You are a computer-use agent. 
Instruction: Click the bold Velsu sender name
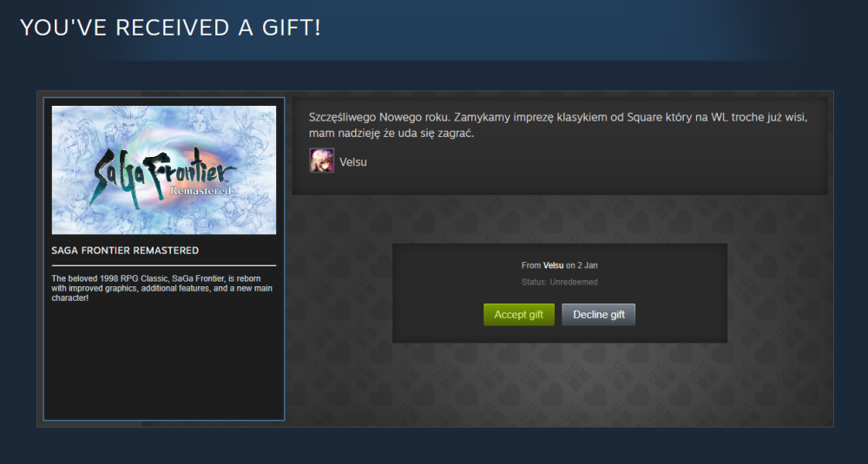click(x=553, y=265)
